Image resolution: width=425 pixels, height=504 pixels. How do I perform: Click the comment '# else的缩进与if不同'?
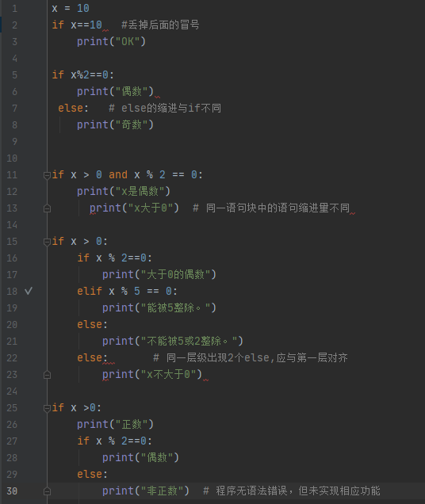click(165, 108)
